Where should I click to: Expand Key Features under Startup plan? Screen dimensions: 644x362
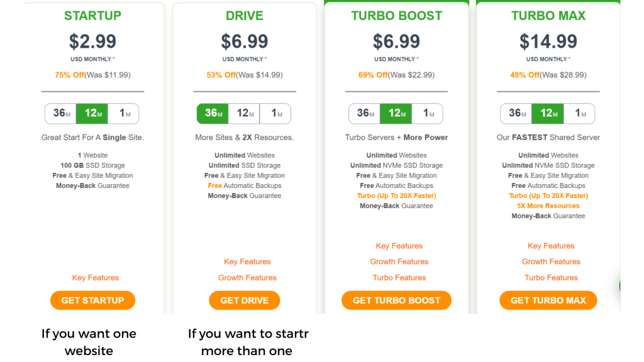(96, 278)
